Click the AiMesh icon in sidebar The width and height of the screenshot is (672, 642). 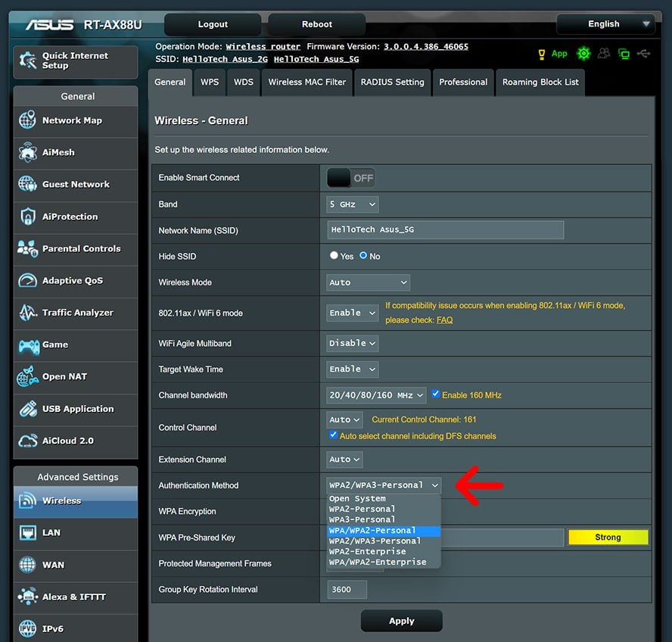tap(27, 152)
